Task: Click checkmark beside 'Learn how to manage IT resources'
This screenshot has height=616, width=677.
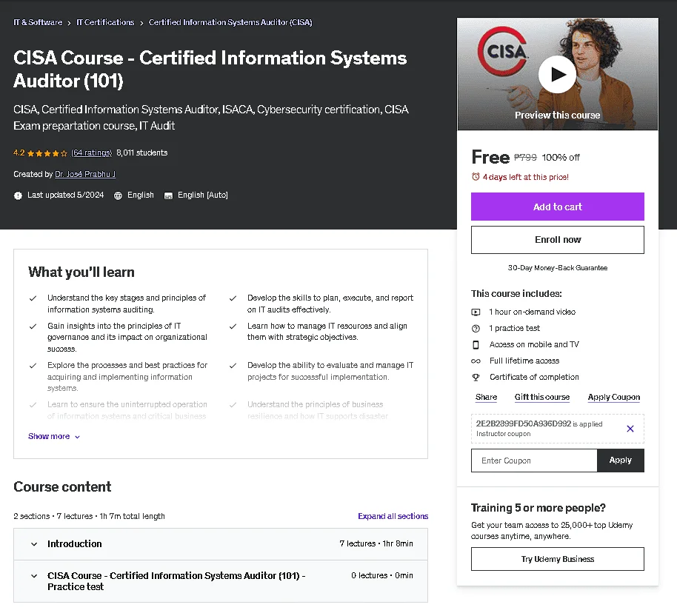Action: pos(233,327)
